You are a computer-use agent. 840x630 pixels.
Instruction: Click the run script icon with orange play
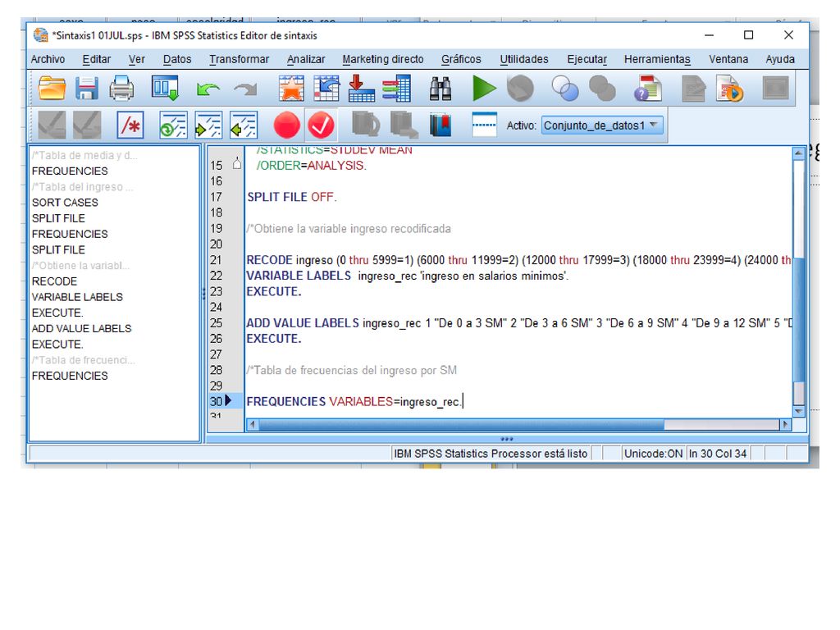point(729,89)
